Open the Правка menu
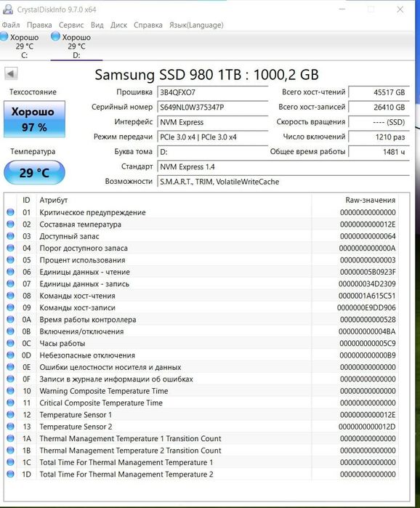 coord(39,25)
